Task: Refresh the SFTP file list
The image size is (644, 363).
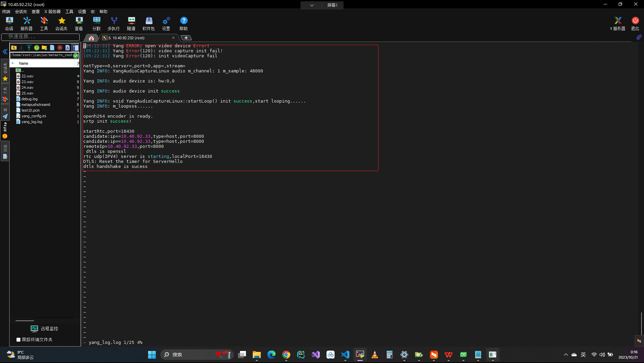Action: coord(36,48)
